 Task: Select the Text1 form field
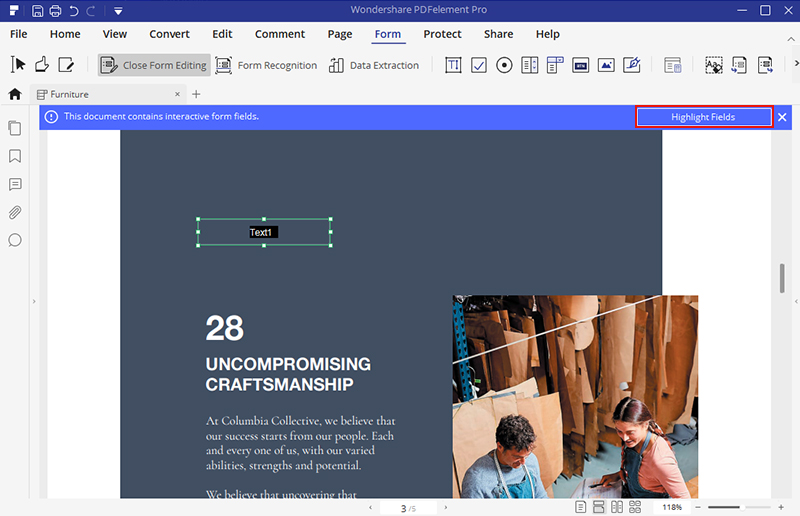[263, 232]
